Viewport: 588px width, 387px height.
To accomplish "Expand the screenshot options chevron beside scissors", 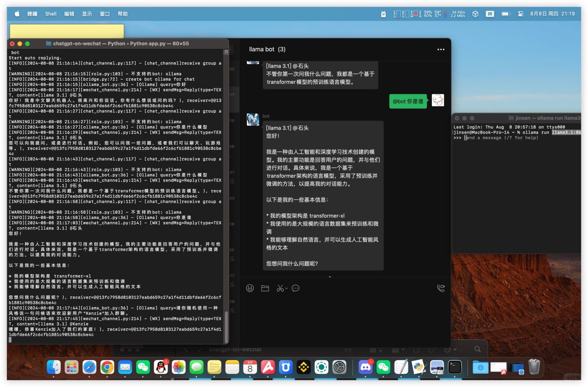I will point(286,288).
